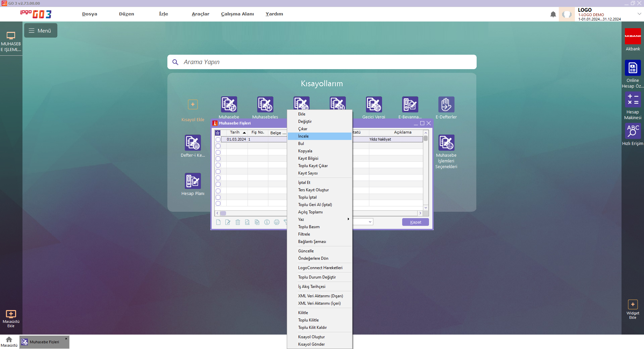Screen dimensions: 644x349
Task: Select Filtrele in the context menu
Action: 304,234
